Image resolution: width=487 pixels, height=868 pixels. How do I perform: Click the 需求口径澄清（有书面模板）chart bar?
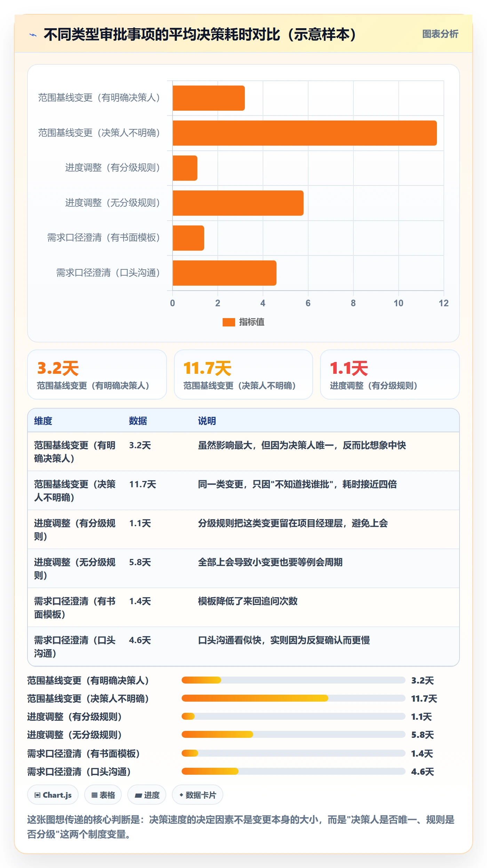(x=189, y=238)
